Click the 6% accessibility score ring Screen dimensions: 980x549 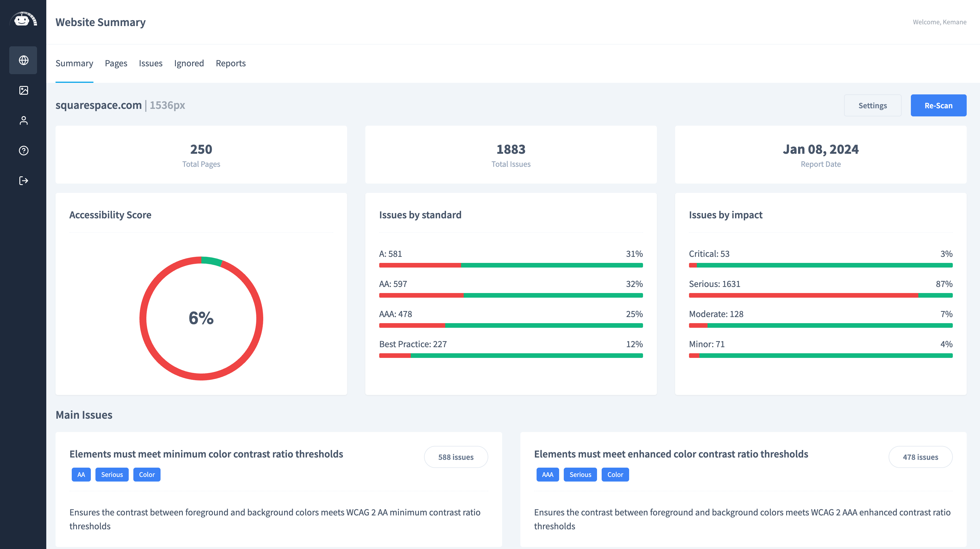(201, 318)
